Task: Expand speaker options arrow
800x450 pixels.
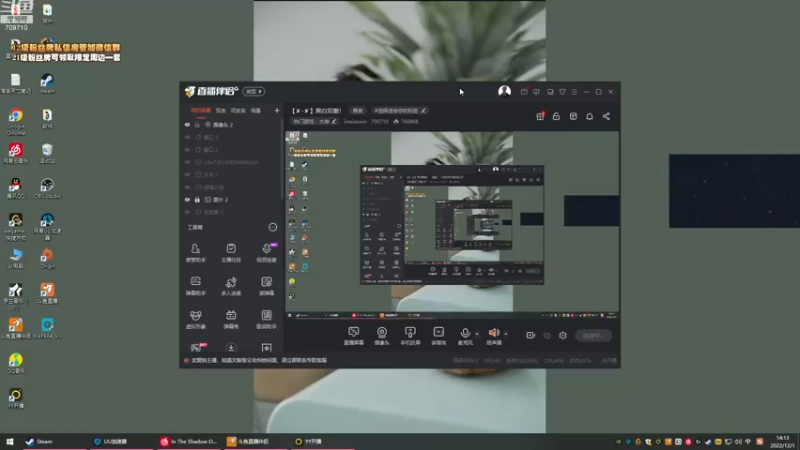Action: click(x=506, y=334)
